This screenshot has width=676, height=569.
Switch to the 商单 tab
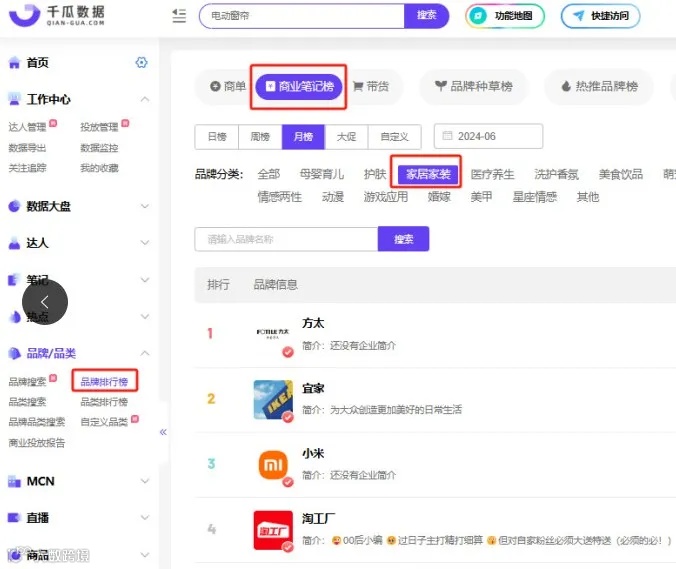(x=228, y=87)
